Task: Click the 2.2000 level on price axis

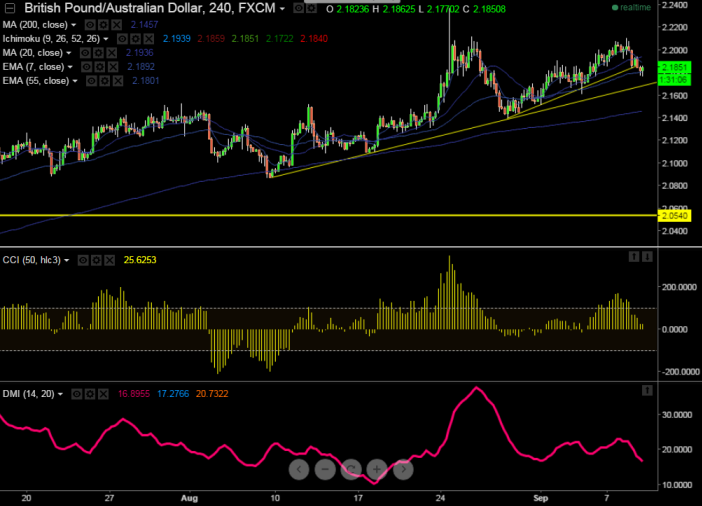Action: click(675, 50)
